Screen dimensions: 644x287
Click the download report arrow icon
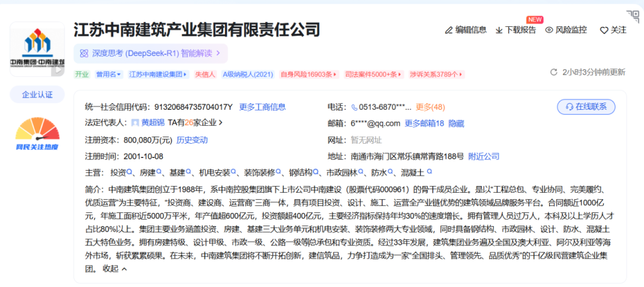499,30
